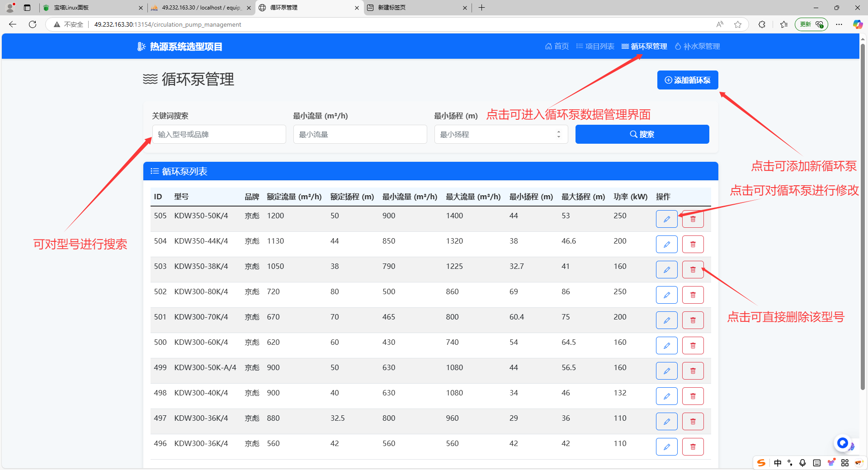Select 循环泵管理 navigation item
This screenshot has height=470, width=868.
point(644,46)
